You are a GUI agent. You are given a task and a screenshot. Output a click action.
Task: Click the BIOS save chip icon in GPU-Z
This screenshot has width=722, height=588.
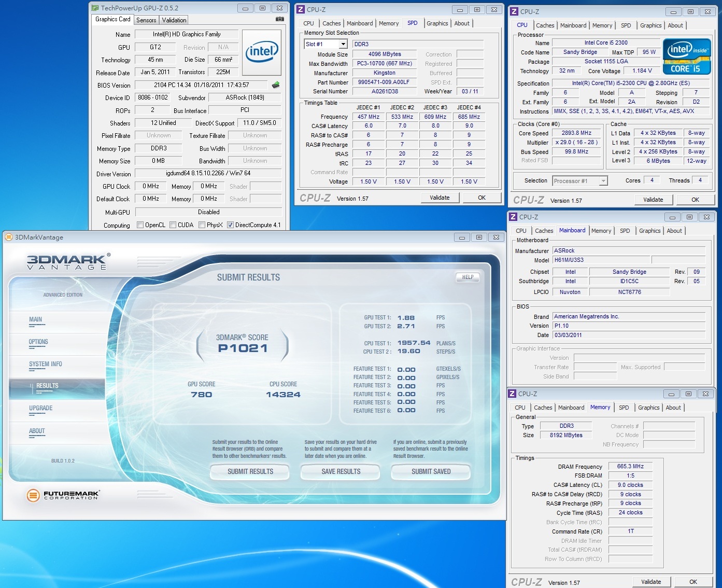276,85
